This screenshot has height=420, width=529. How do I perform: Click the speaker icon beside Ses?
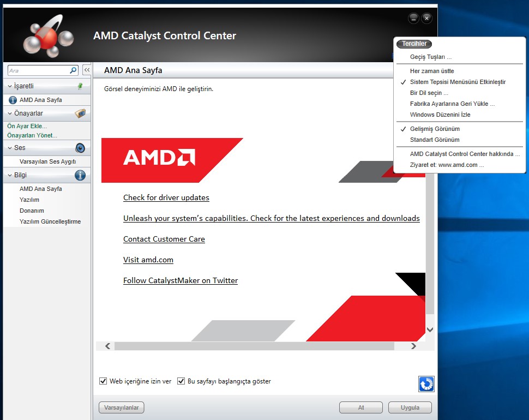pyautogui.click(x=80, y=148)
